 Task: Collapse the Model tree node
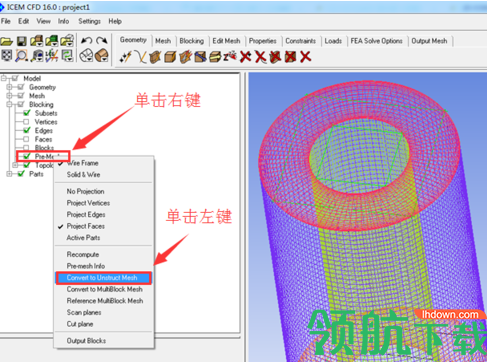coord(4,78)
